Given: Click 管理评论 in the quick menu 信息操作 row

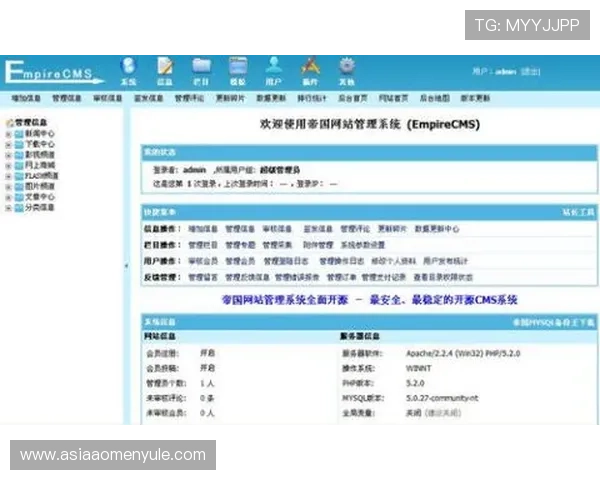Looking at the screenshot, I should click(355, 229).
